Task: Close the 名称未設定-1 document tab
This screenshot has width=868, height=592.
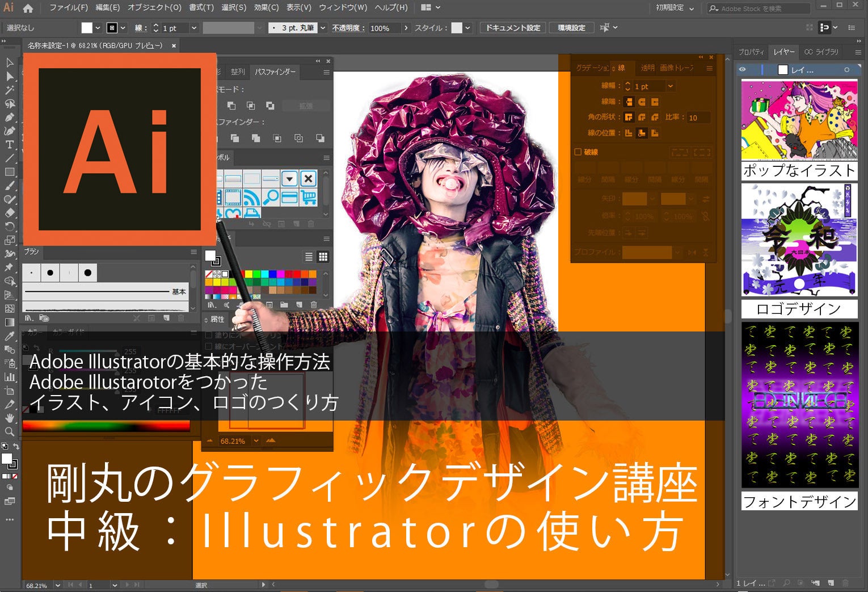Action: tap(174, 46)
